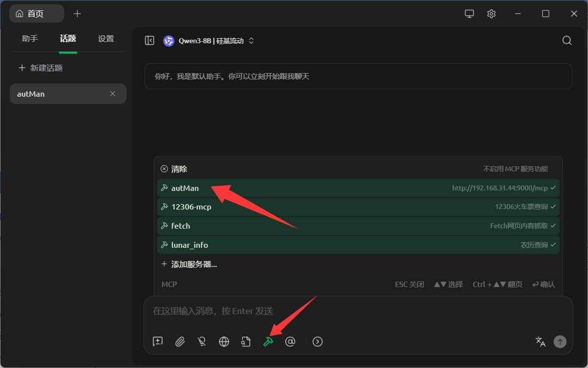Switch to the 设置 tab

106,39
